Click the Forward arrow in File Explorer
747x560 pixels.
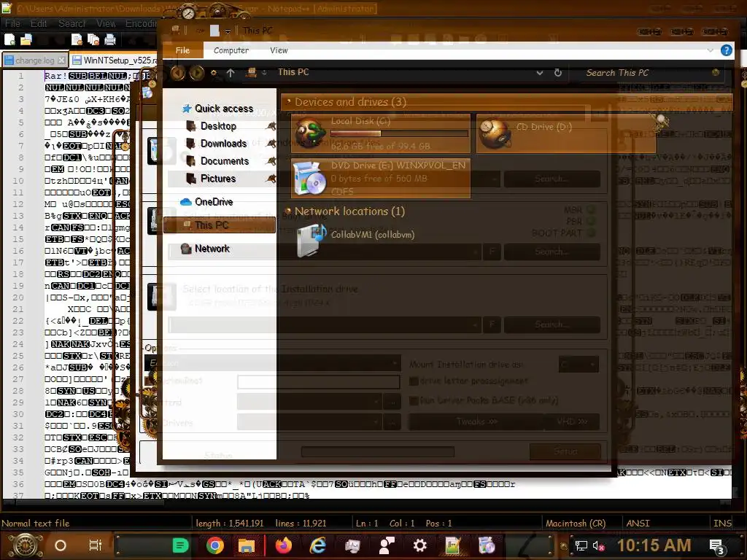point(196,73)
